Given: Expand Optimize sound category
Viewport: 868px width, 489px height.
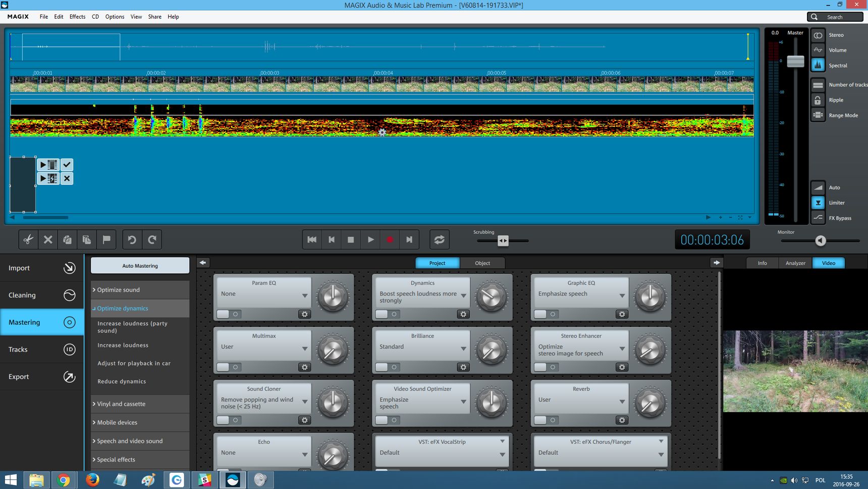Looking at the screenshot, I should (x=140, y=290).
